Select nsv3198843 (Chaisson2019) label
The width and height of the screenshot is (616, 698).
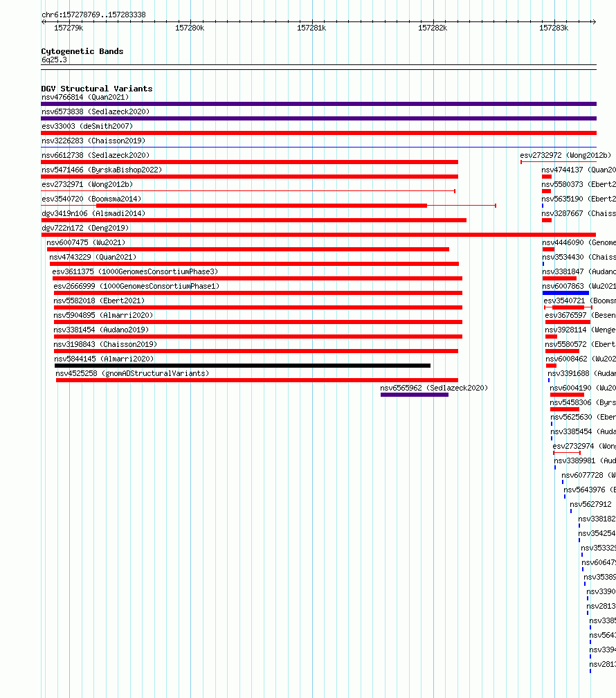coord(105,345)
